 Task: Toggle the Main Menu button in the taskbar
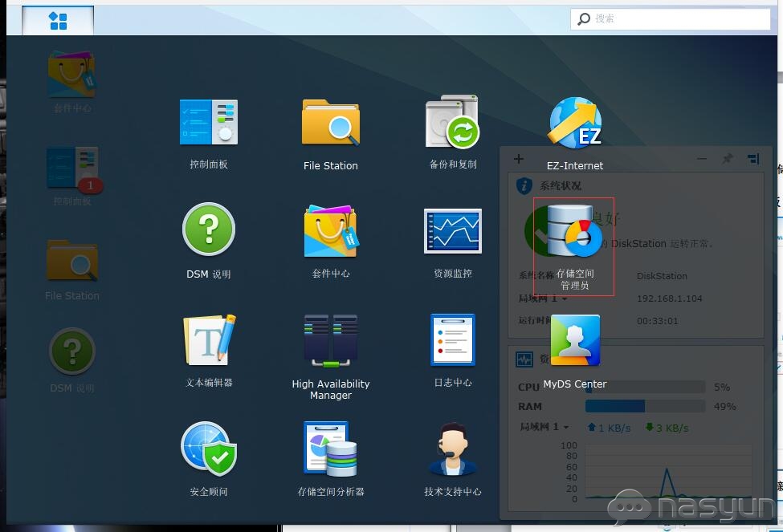tap(58, 21)
